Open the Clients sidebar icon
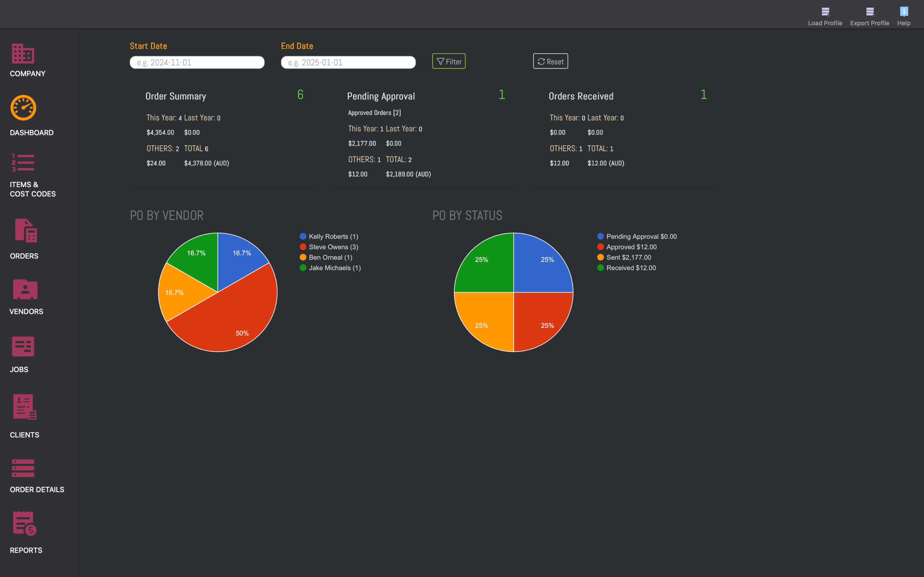The width and height of the screenshot is (924, 577). click(24, 407)
